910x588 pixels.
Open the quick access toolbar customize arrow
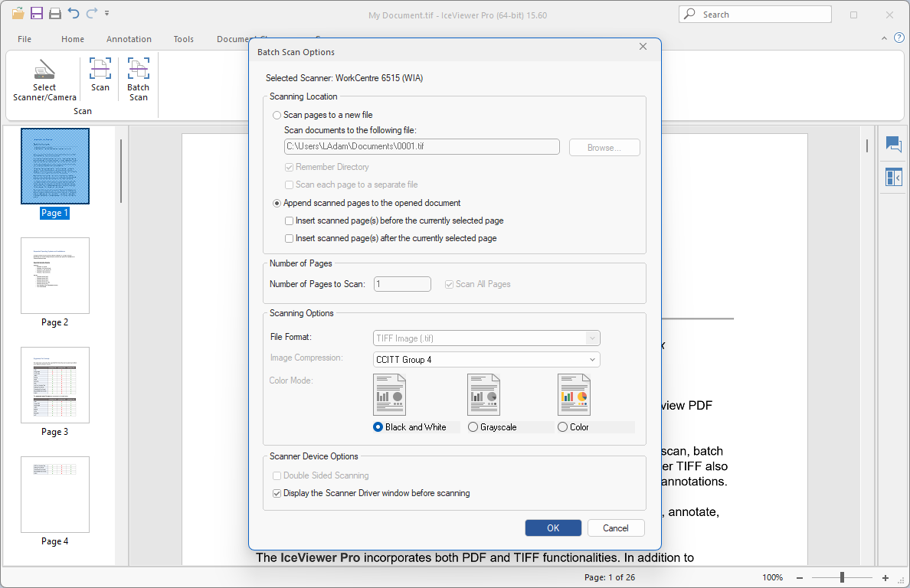pyautogui.click(x=106, y=13)
